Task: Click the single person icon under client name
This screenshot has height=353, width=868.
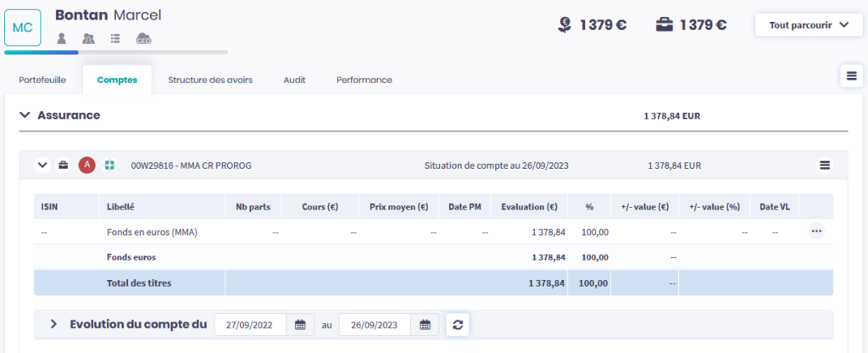Action: coord(62,38)
